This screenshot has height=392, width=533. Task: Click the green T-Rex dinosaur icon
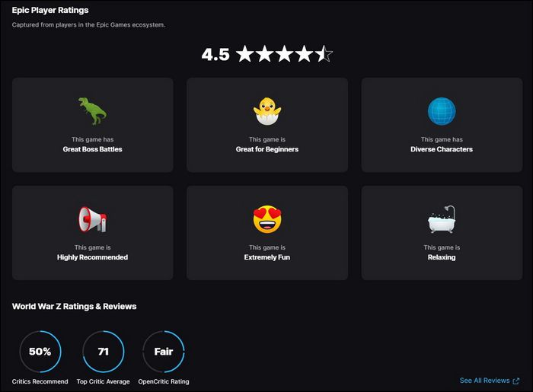(x=92, y=111)
